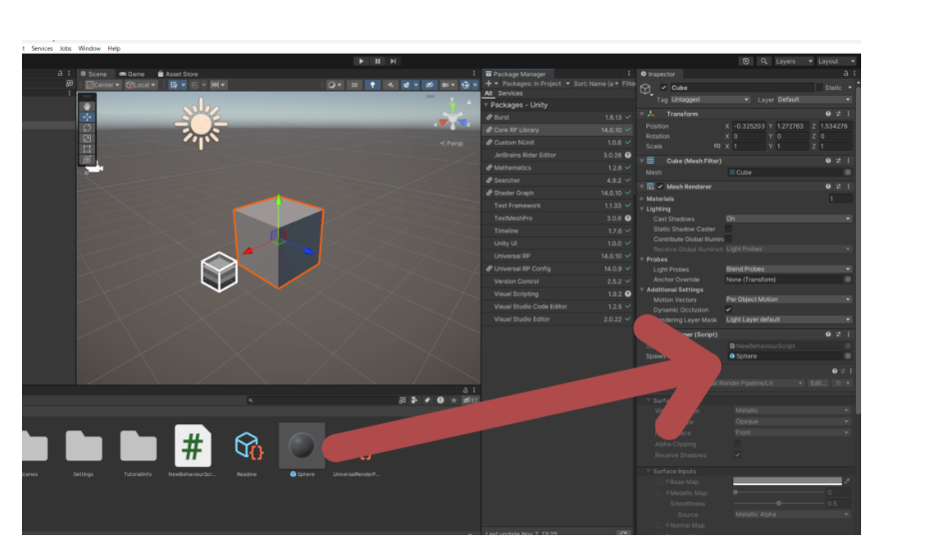
Task: Select NewBehaviourScript asset
Action: click(193, 450)
